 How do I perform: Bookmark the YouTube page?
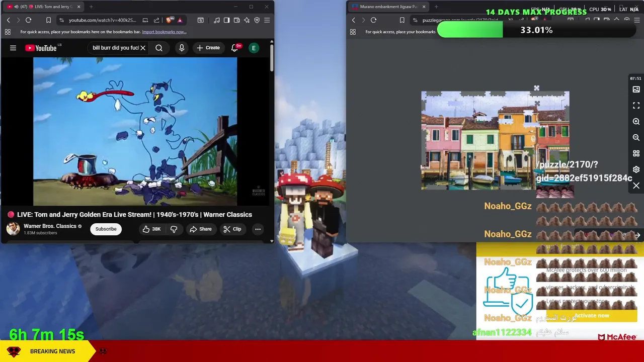pyautogui.click(x=49, y=20)
